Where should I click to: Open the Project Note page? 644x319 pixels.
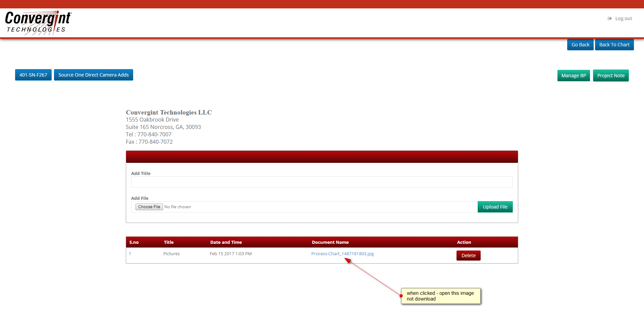click(x=611, y=76)
